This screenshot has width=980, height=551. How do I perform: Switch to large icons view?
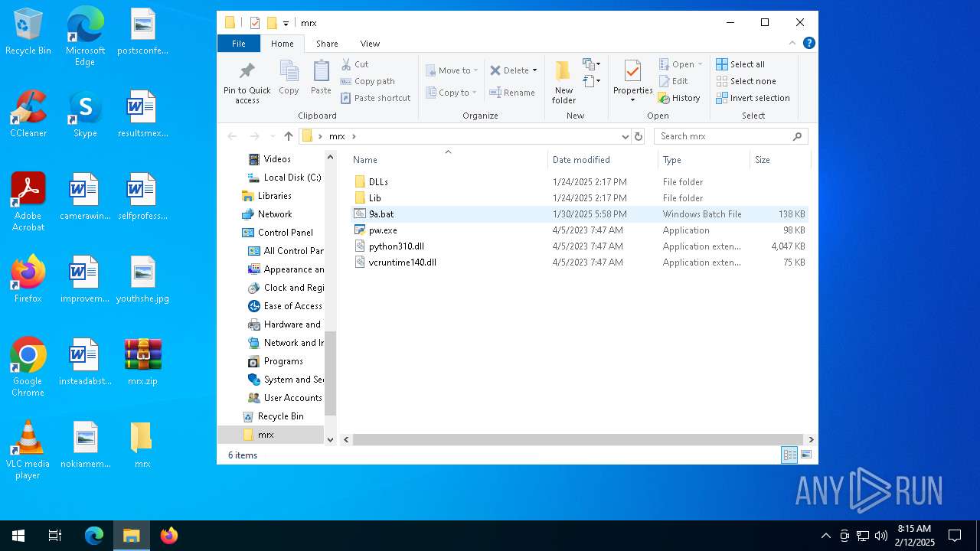tap(806, 455)
